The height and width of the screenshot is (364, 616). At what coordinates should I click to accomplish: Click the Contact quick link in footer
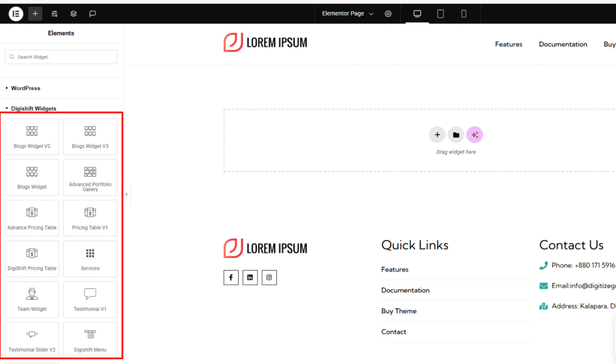click(393, 332)
